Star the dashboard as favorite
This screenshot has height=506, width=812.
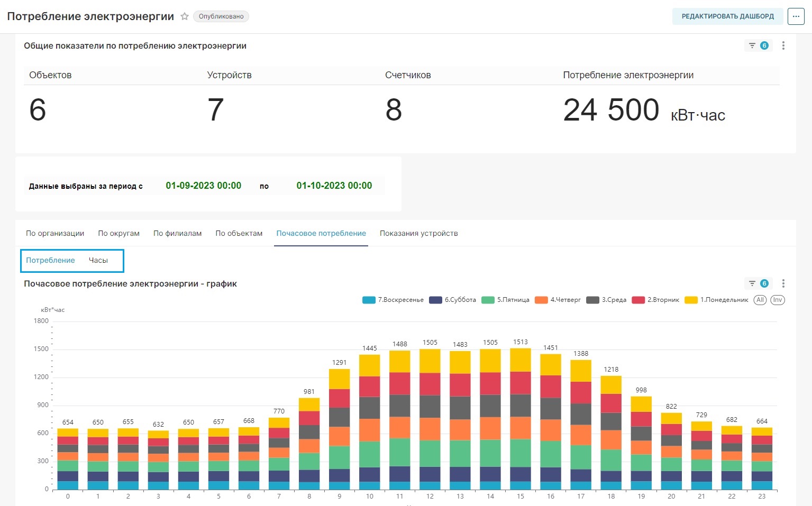(185, 16)
